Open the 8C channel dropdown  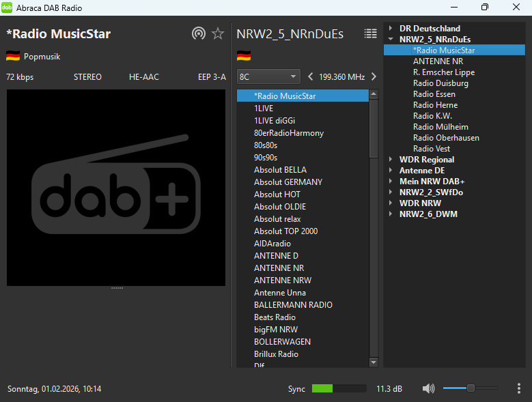click(x=268, y=76)
